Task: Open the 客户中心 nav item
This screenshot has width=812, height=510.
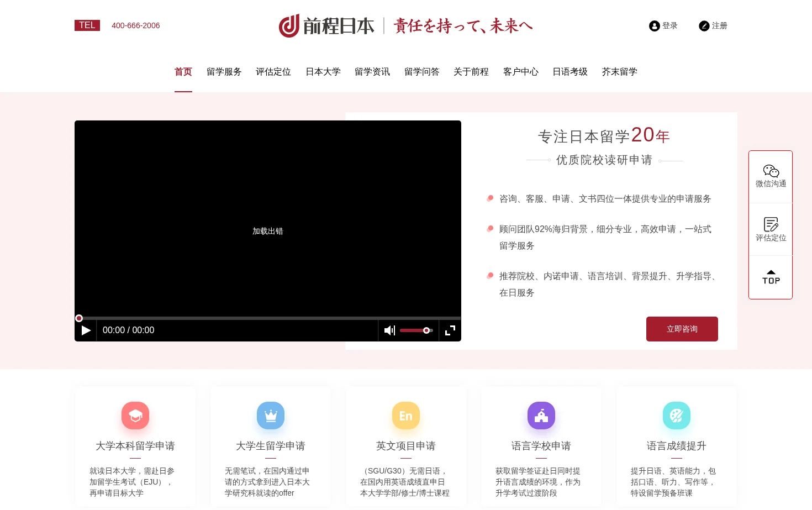Action: point(521,72)
